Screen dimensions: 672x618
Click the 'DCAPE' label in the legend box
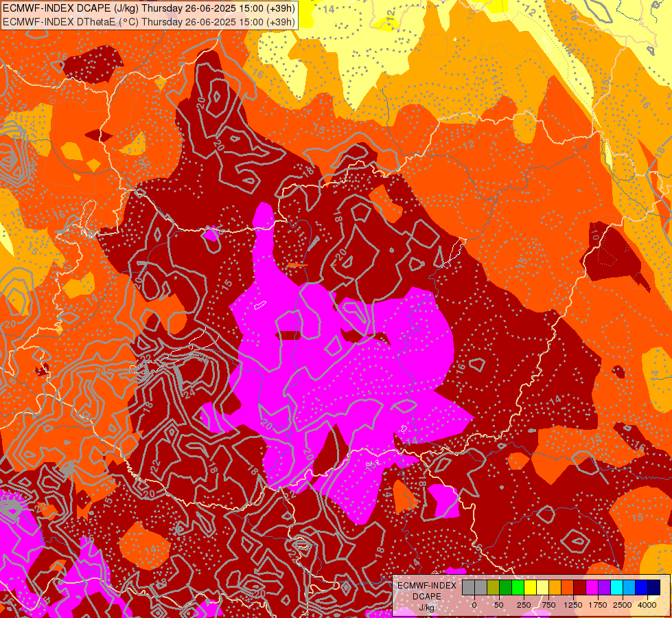[x=426, y=597]
